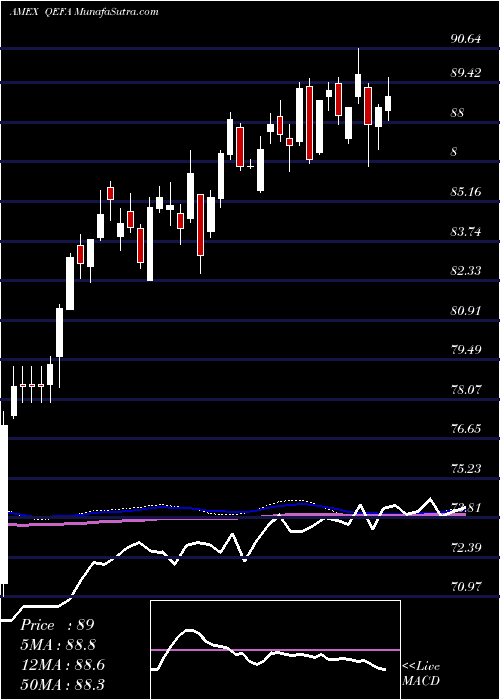Click the 85.16 price axis label
Image resolution: width=500 pixels, height=700 pixels.
coord(466,192)
